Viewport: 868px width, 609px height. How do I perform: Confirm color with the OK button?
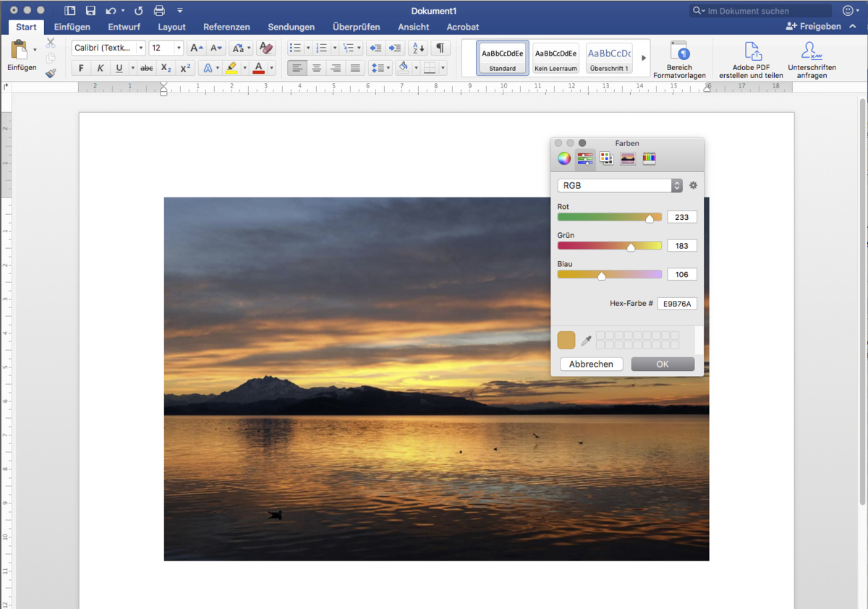[x=662, y=364]
